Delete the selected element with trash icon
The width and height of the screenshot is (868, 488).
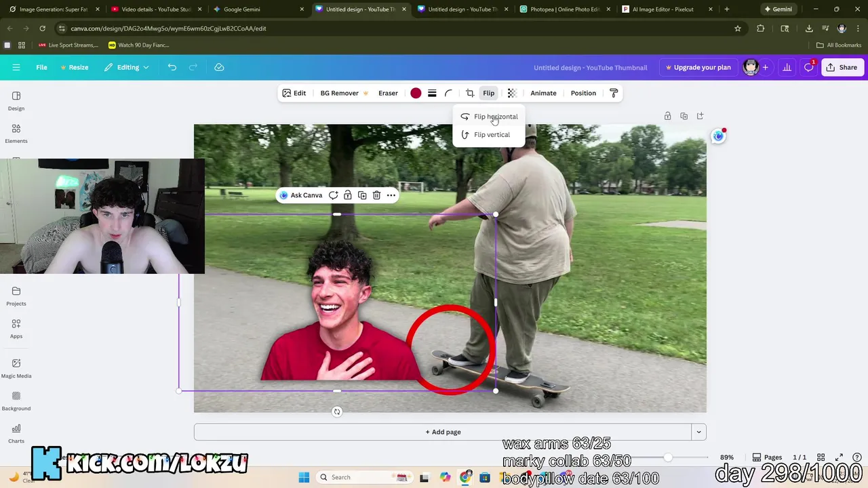pyautogui.click(x=376, y=195)
